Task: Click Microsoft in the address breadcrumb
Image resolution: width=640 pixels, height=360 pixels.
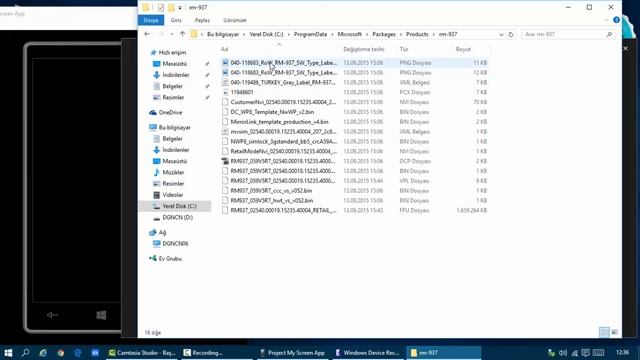Action: click(x=349, y=34)
